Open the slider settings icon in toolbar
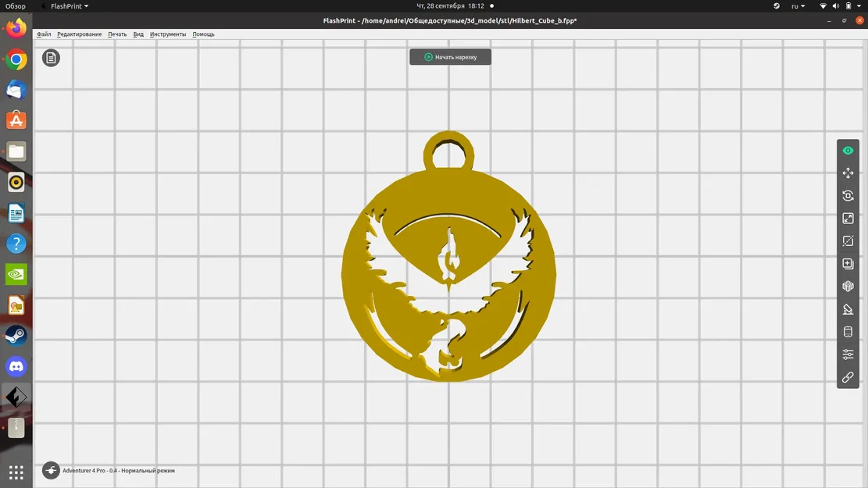Viewport: 868px width, 488px height. pos(848,354)
